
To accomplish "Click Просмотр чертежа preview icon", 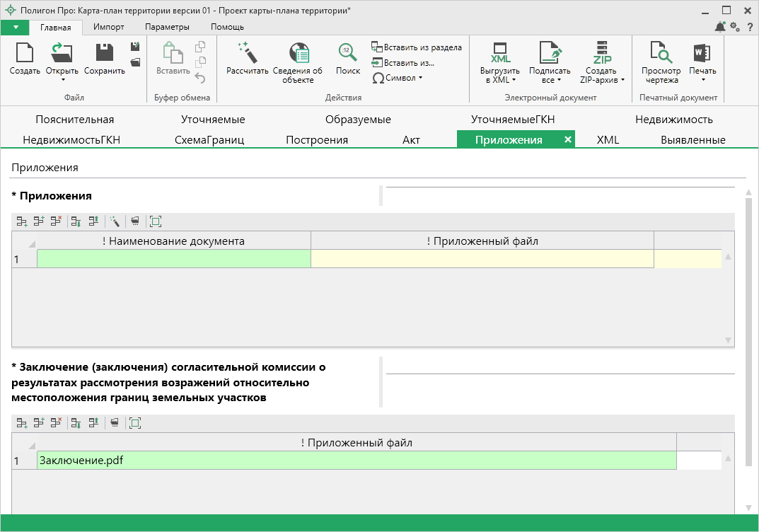I will (661, 54).
